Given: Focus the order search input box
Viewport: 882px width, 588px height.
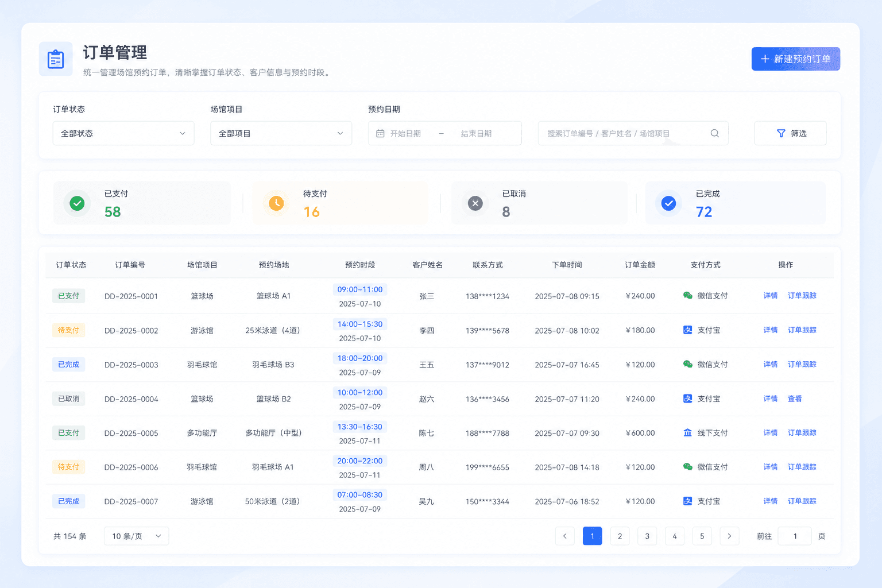Looking at the screenshot, I should 633,133.
